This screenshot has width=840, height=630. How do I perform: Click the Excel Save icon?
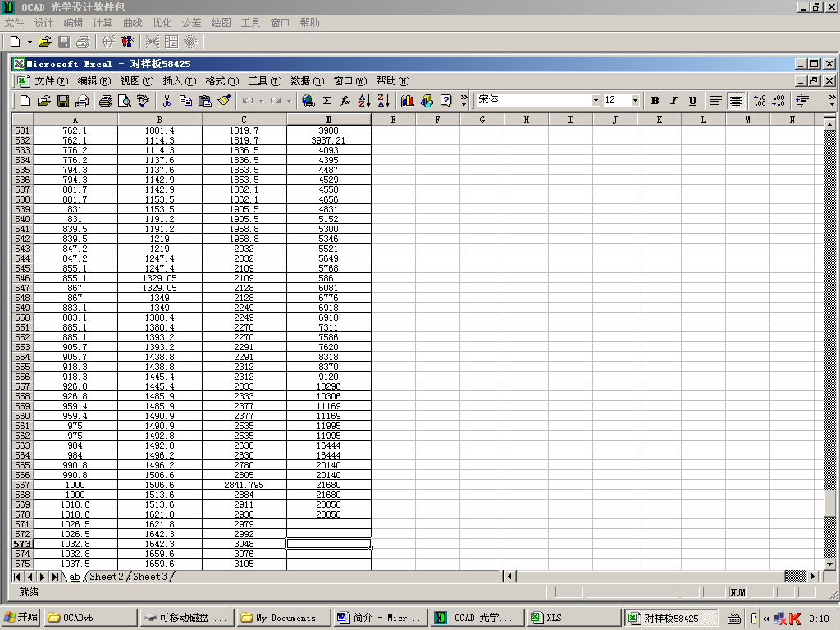point(63,101)
